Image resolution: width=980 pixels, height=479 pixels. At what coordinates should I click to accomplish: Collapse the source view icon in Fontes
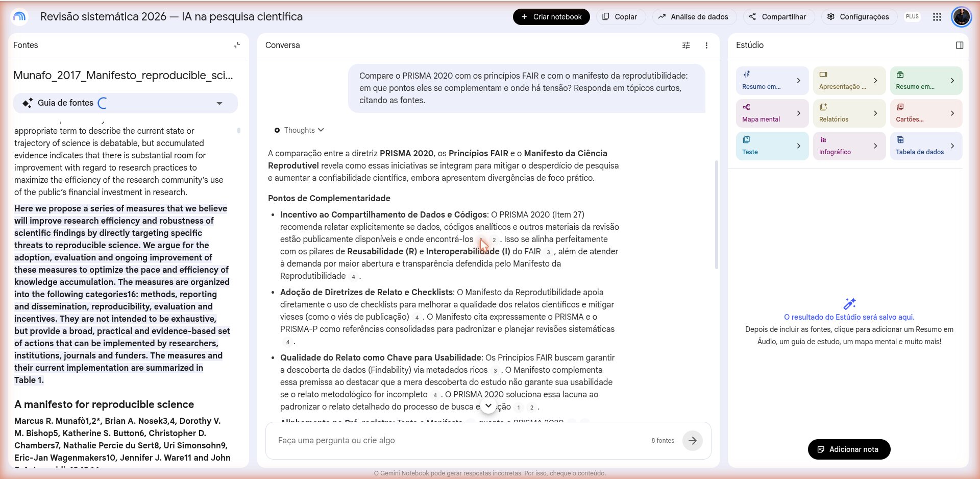coord(237,45)
